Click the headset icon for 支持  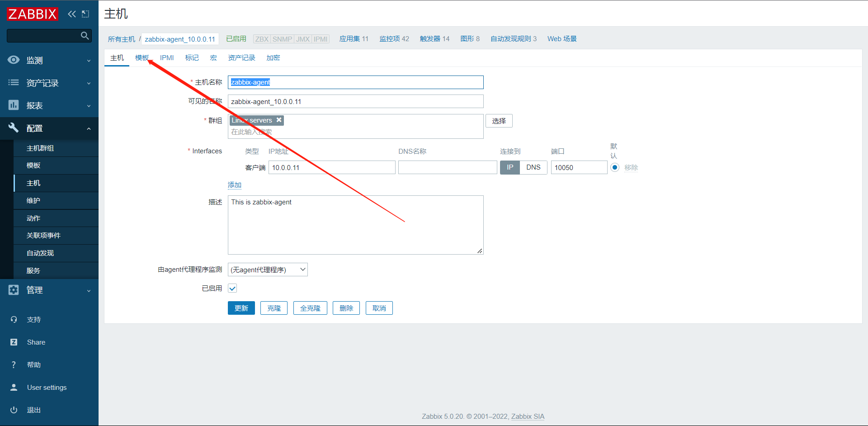click(14, 320)
